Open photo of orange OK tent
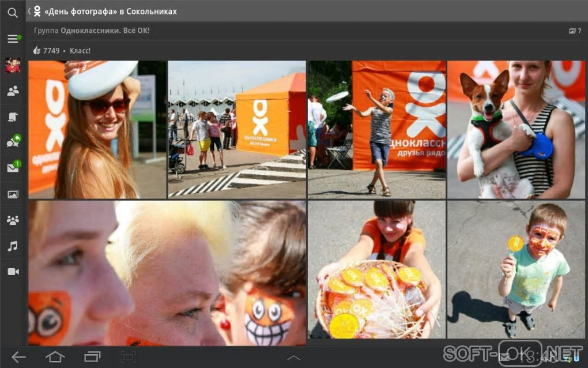The image size is (588, 368). click(237, 129)
